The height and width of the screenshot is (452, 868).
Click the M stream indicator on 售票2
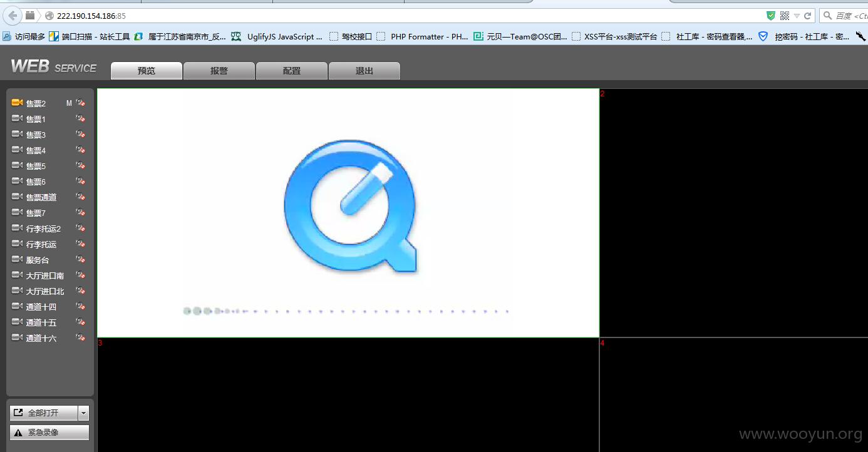pyautogui.click(x=69, y=103)
